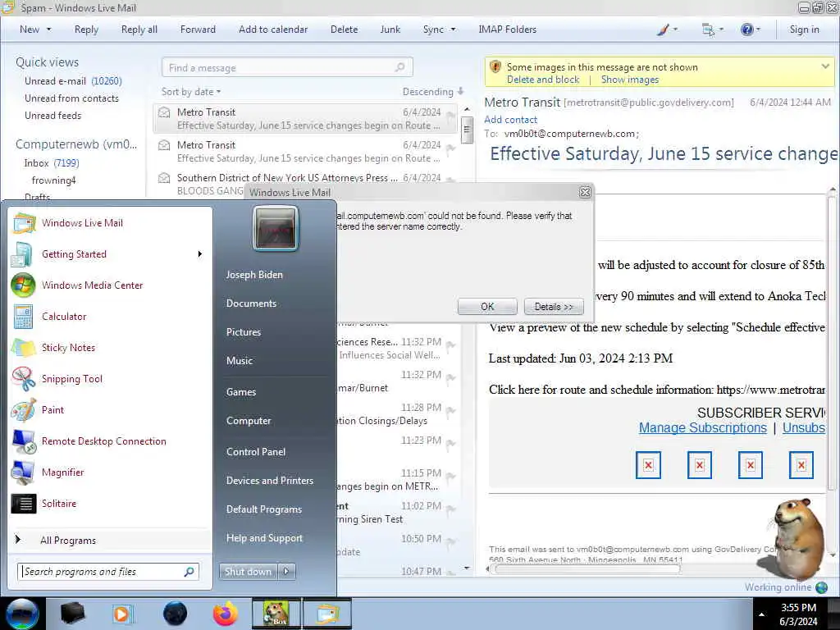The width and height of the screenshot is (840, 630).
Task: Open Devices and Printers
Action: [269, 481]
